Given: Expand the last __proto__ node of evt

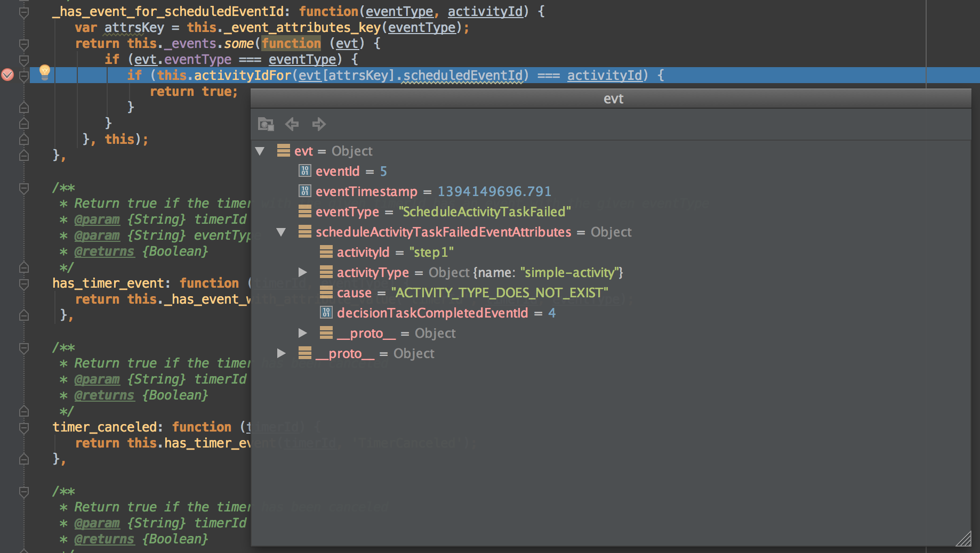Looking at the screenshot, I should (281, 354).
